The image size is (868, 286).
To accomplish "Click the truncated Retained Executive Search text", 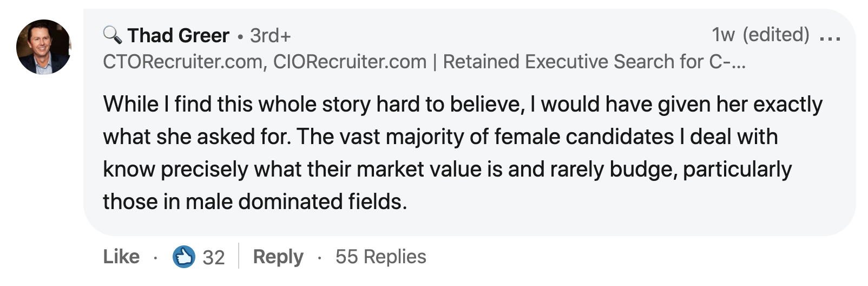I will (x=594, y=62).
